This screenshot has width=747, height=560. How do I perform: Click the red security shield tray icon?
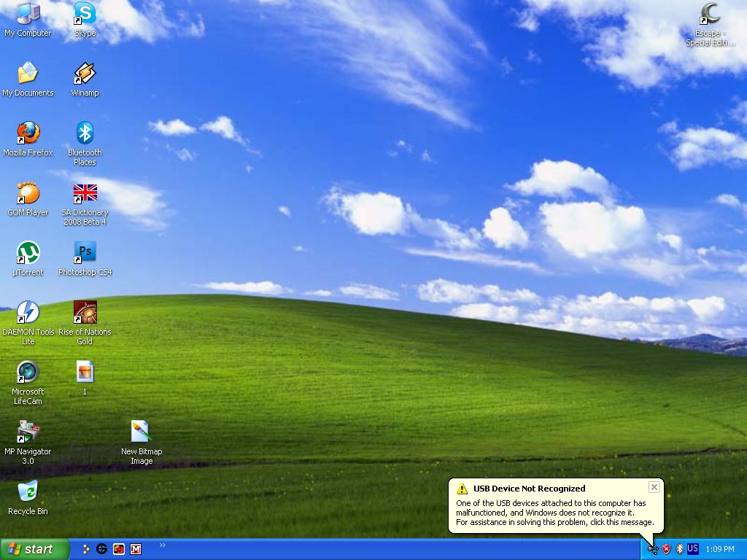coord(667,550)
